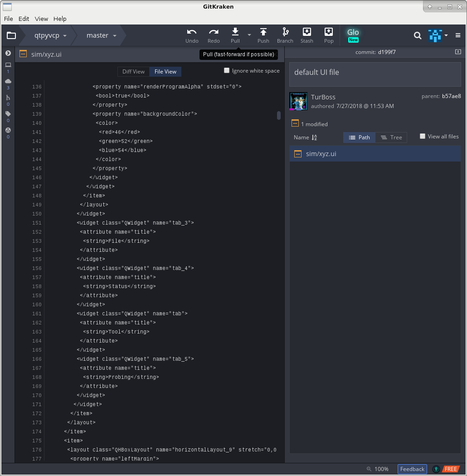This screenshot has height=476, width=467.
Task: Expand the left sidebar panel arrow
Action: tap(8, 53)
